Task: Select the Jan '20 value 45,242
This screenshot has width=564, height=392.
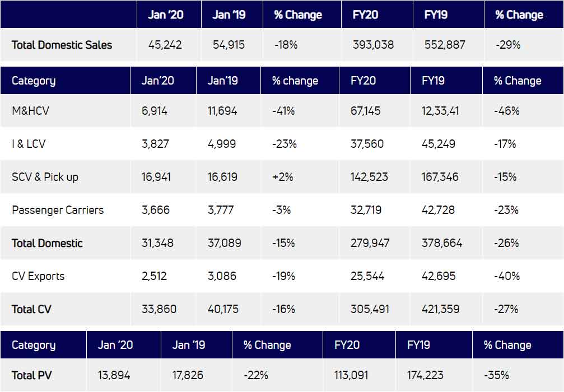Action: [165, 45]
